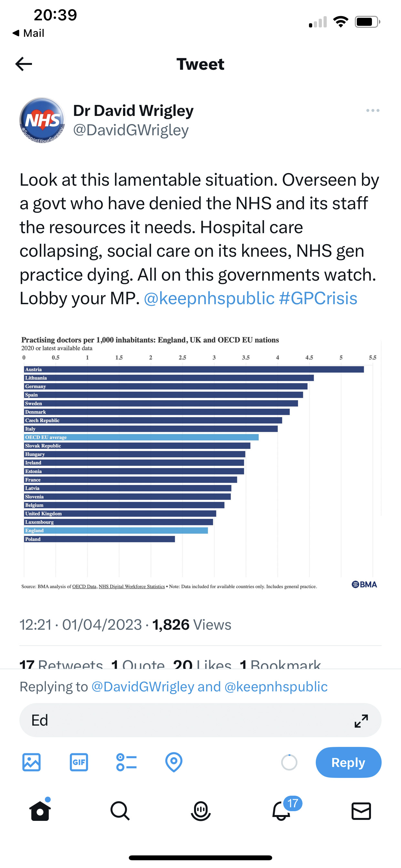Add a location with the pin icon
Viewport: 401px width, 868px height.
pos(174,762)
